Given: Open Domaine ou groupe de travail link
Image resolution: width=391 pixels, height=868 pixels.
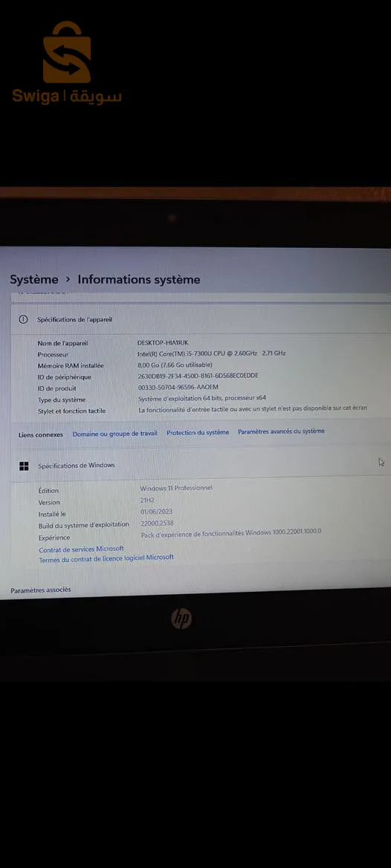Looking at the screenshot, I should (114, 434).
